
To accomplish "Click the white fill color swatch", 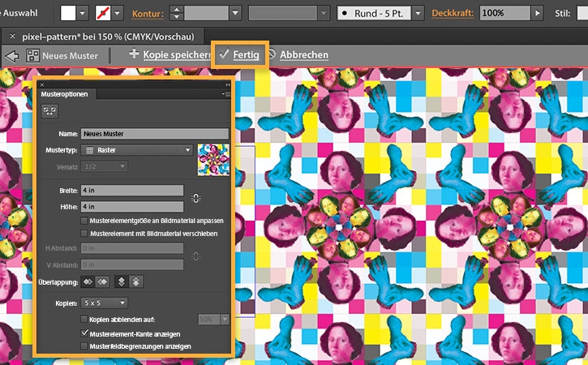I will tap(68, 13).
